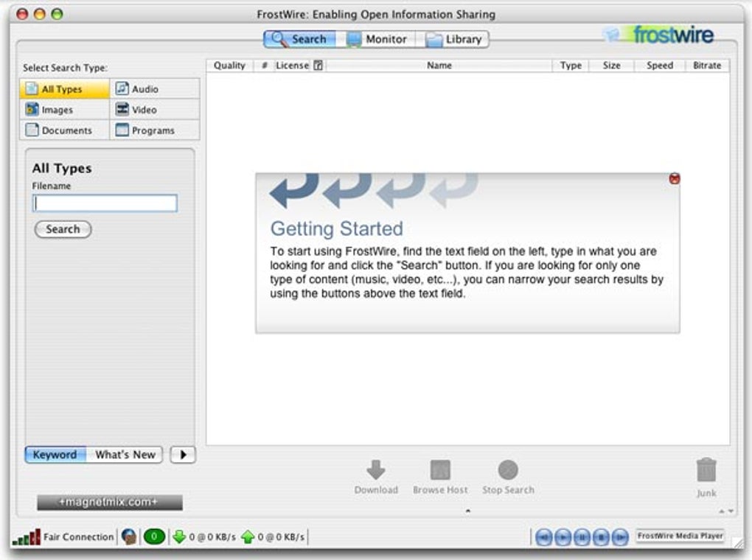This screenshot has height=560, width=752.
Task: Click the Search button under Filename
Action: [x=63, y=229]
